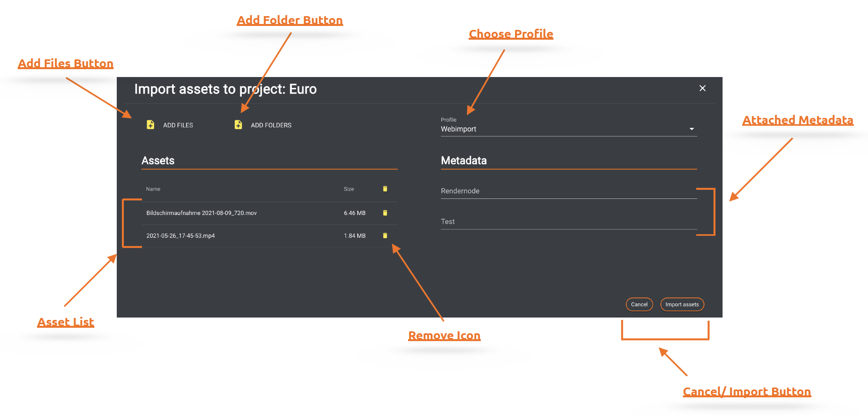868x415 pixels.
Task: Remove the Bildschirmaufnahme .mov asset via trash icon
Action: coord(385,213)
